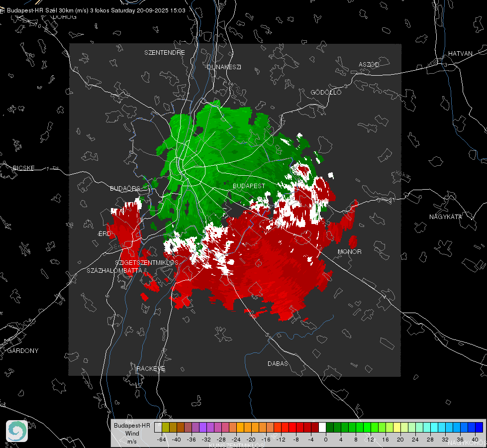Screen dimensions: 487x448
Task: Select the -24 legend scale value
Action: click(x=236, y=440)
